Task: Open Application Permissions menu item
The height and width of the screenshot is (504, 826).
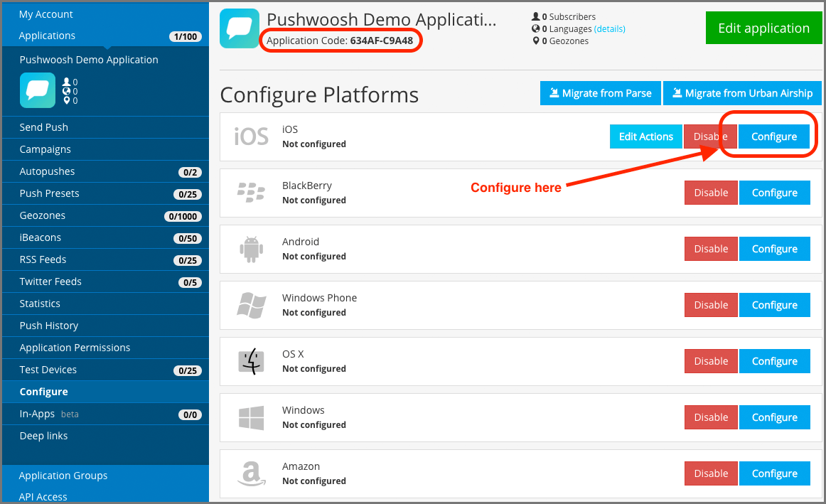Action: pyautogui.click(x=105, y=348)
